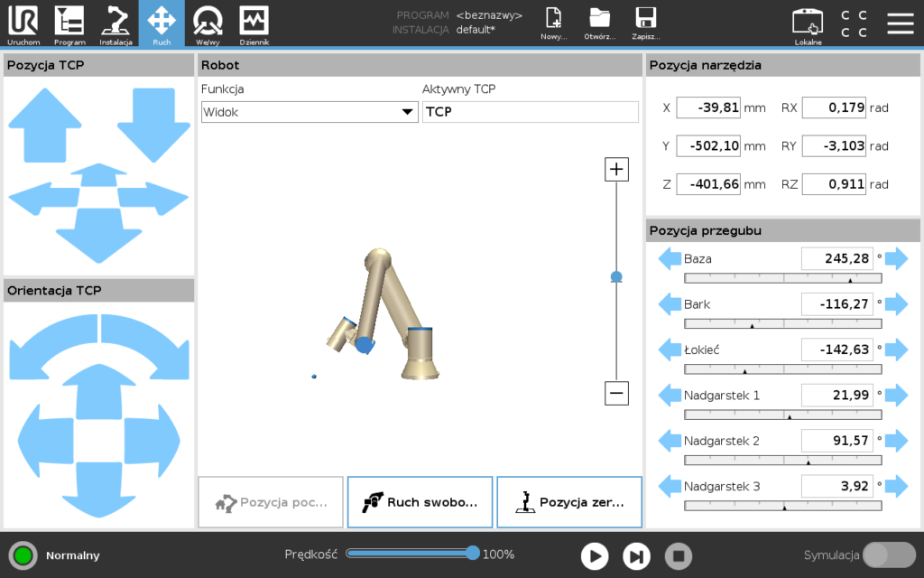Screen dimensions: 924x578
Task: Rotate TCP counterclockwise with left curved arrow
Action: [x=53, y=347]
